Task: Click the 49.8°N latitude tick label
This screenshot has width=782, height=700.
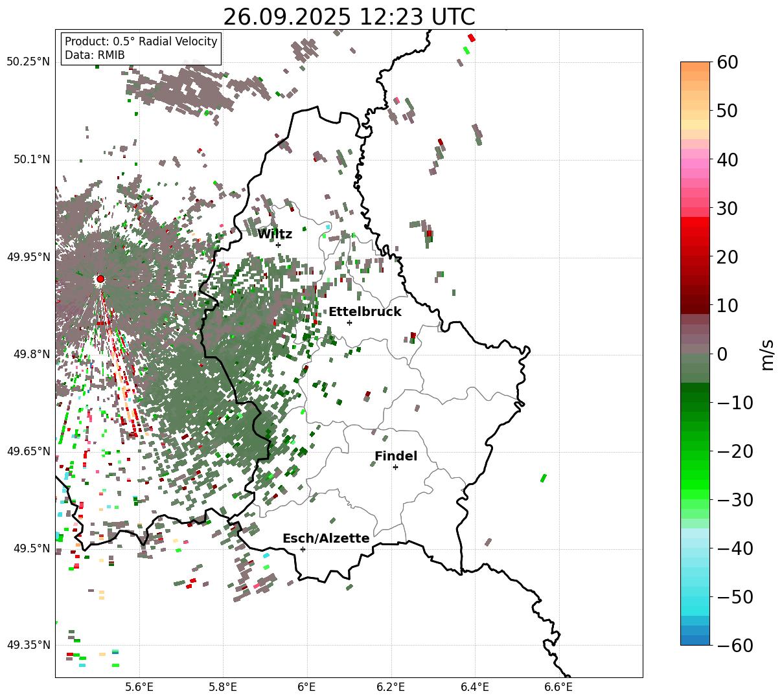Action: tap(31, 354)
